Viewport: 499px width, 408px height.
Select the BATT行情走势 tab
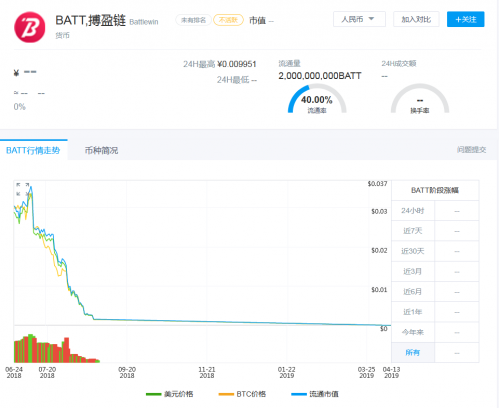[33, 150]
